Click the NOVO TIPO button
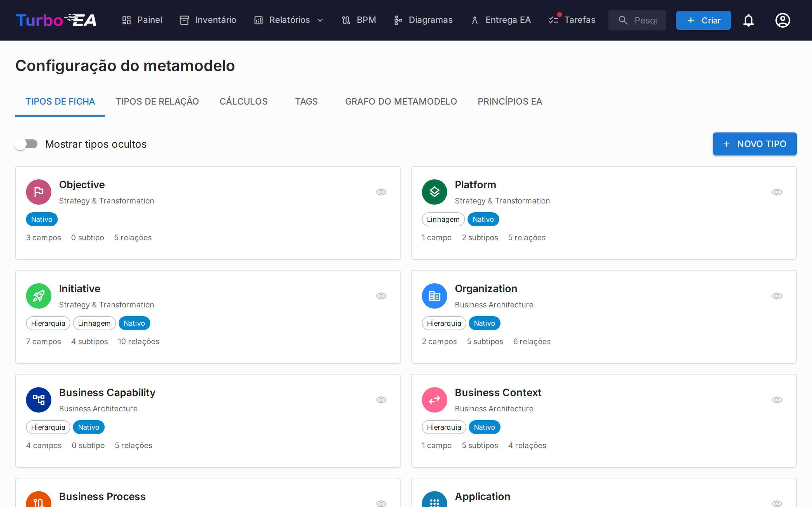Image resolution: width=812 pixels, height=507 pixels. pyautogui.click(x=754, y=144)
